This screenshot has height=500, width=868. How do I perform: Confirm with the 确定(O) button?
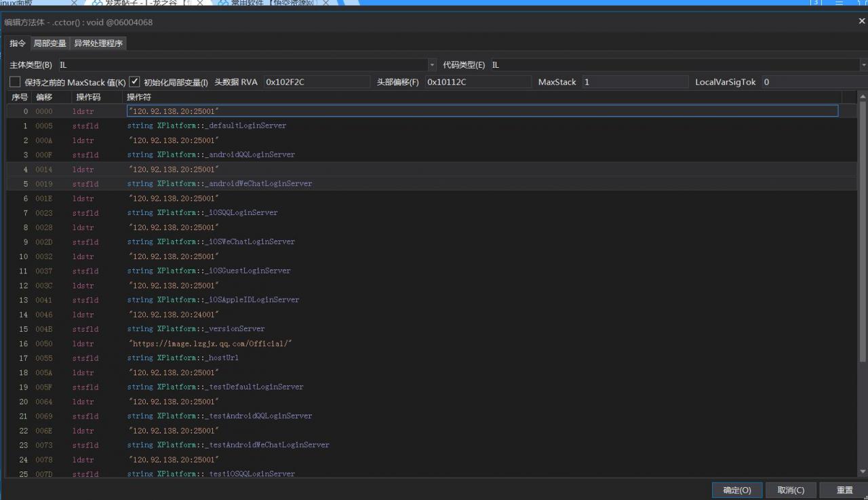[x=737, y=490]
